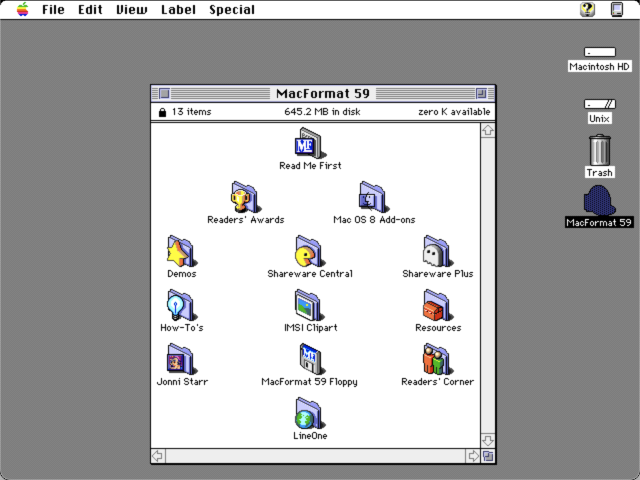Open the View menu

[x=131, y=9]
